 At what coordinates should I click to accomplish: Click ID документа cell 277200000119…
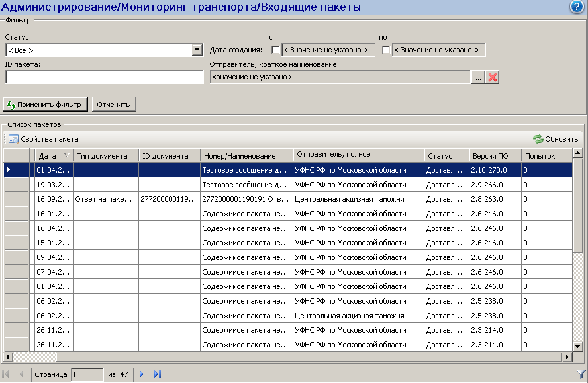coord(170,199)
